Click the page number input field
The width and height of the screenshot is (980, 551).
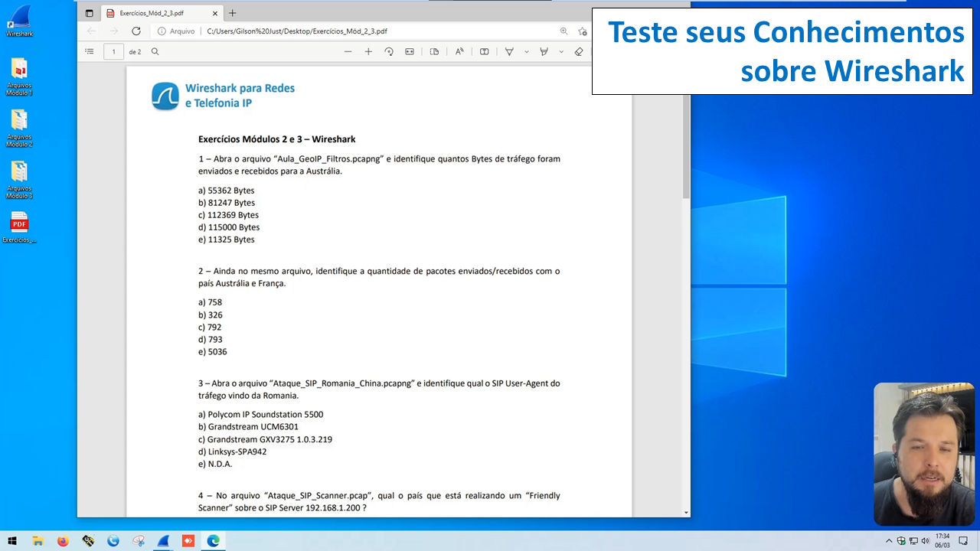point(113,52)
